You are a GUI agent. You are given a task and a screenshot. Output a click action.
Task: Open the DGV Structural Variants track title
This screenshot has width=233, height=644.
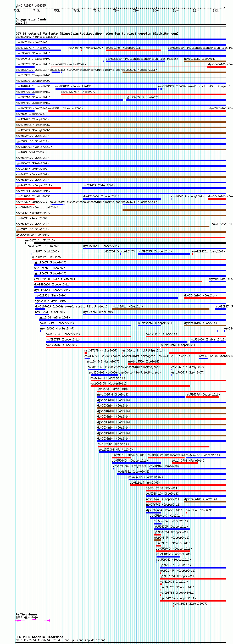[97, 34]
